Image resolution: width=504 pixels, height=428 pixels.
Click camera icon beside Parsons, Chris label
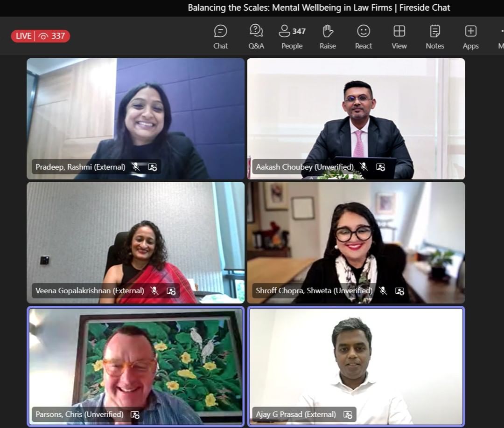[x=135, y=414]
